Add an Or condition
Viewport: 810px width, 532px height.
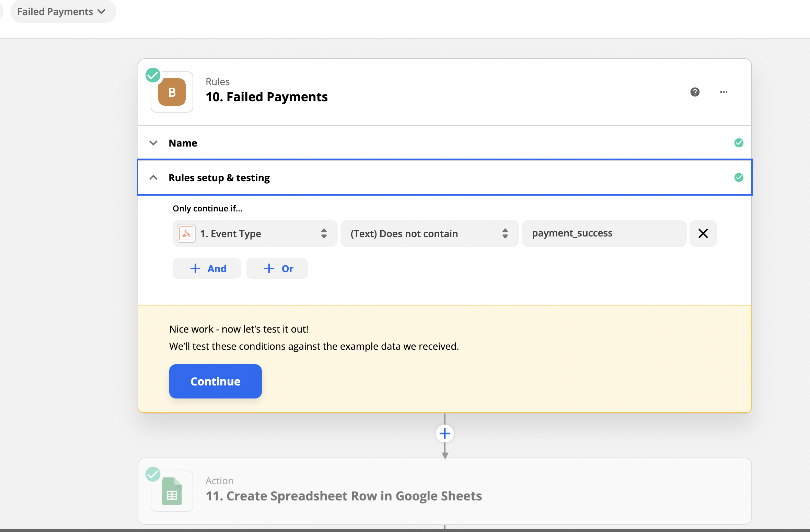277,268
